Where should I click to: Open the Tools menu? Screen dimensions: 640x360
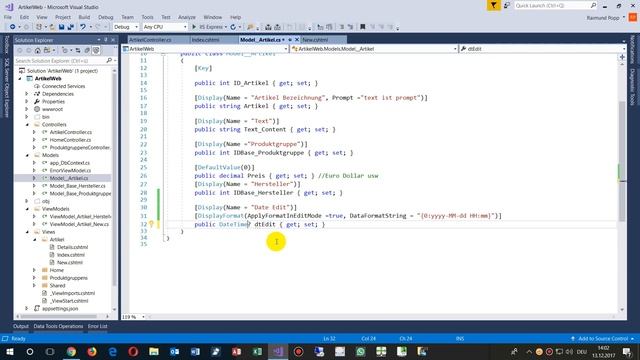(x=147, y=17)
